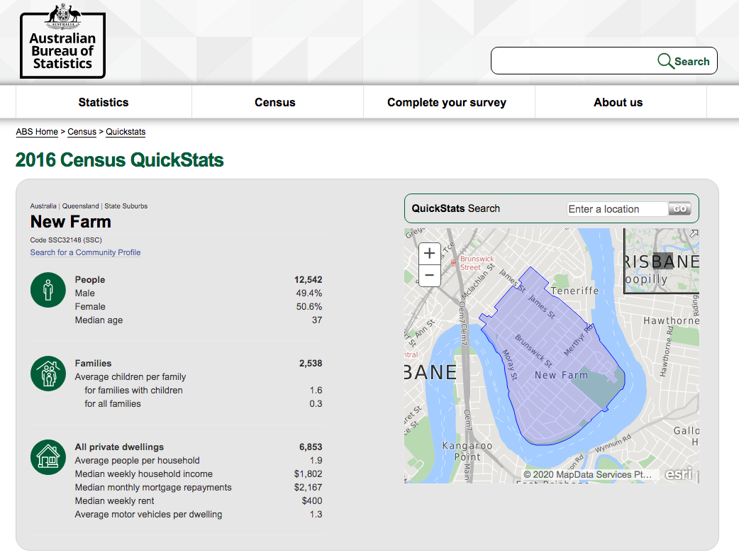
Task: Click the QuickStats Search label
Action: [x=456, y=208]
